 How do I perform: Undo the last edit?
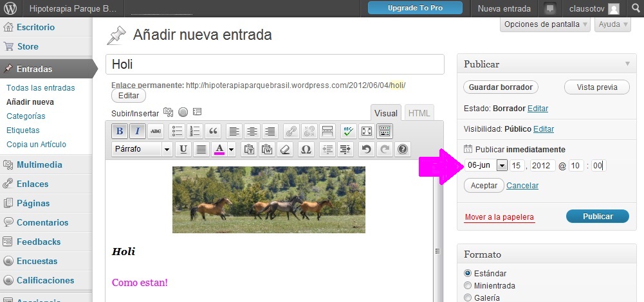click(x=366, y=149)
